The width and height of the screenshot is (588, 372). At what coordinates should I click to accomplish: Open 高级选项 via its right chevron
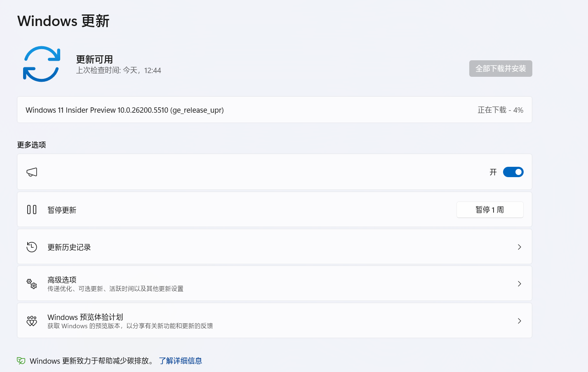click(x=519, y=284)
